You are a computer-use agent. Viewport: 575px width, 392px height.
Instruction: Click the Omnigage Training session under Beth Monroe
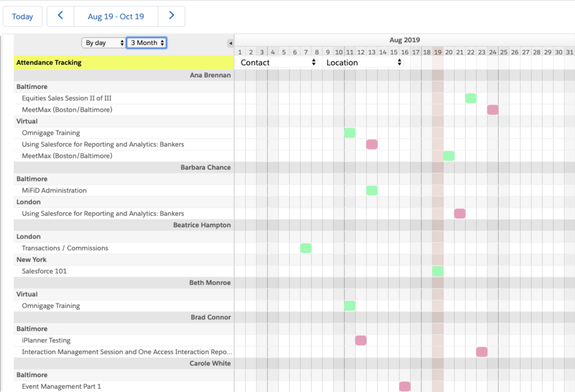(x=350, y=306)
